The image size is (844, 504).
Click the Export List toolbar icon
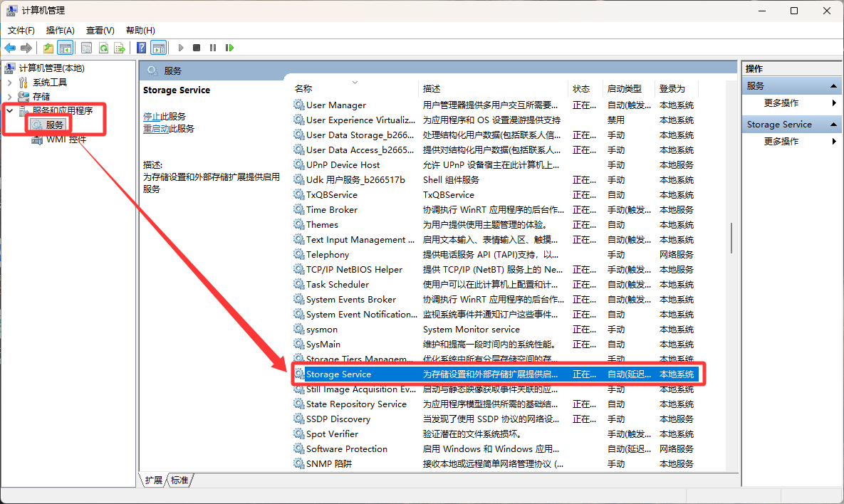[120, 48]
